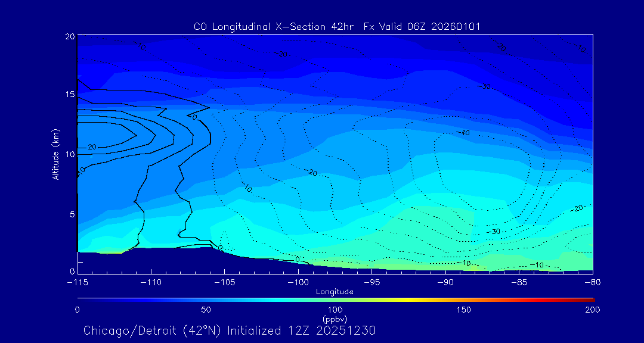Click the altitude axis tick label "15"
Screen dimensions: 644x343
click(x=70, y=94)
